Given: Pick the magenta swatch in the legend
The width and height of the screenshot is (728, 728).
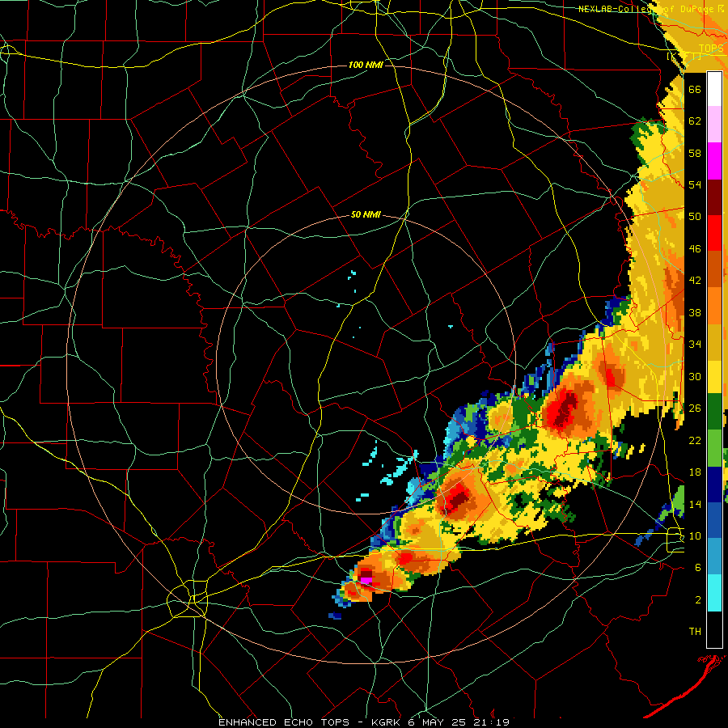Looking at the screenshot, I should (x=714, y=161).
